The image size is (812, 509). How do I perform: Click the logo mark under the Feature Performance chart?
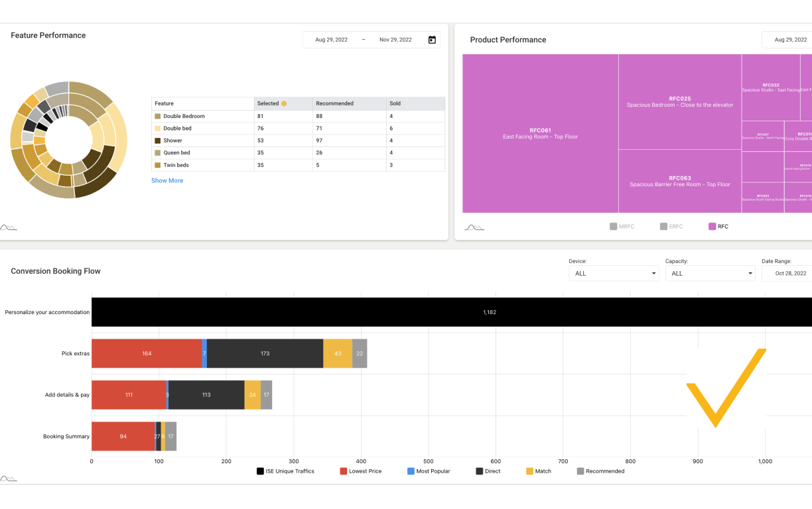[x=9, y=227]
